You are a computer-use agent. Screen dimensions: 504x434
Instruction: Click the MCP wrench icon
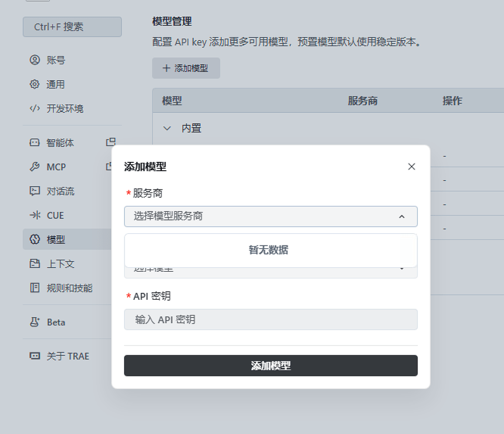pos(35,166)
